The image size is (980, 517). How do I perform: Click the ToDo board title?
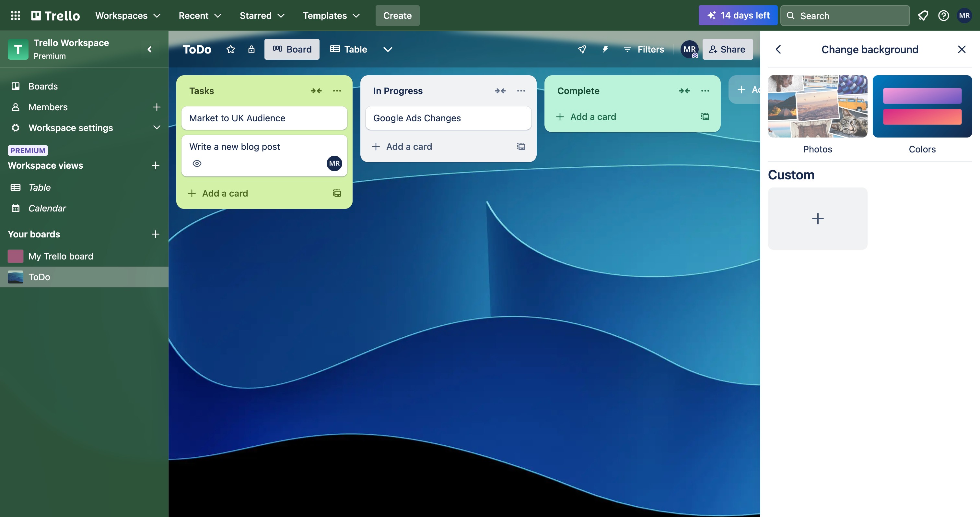click(x=197, y=49)
